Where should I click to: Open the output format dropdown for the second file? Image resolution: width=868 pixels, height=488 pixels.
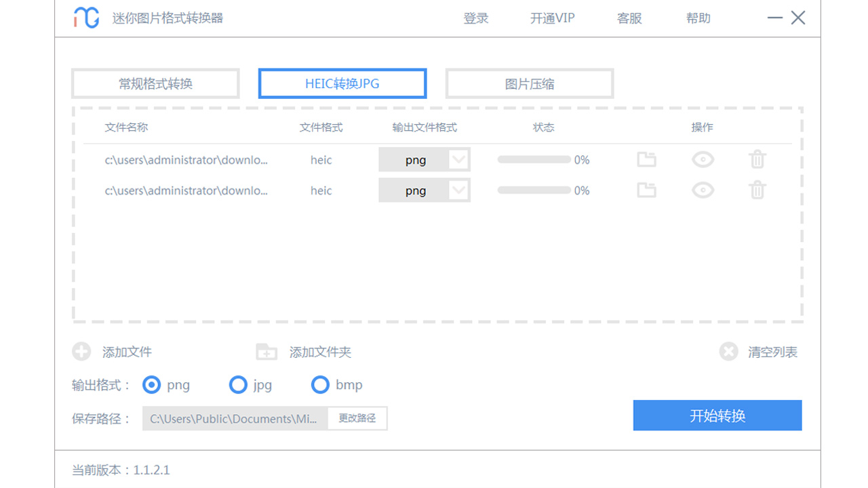(x=460, y=190)
